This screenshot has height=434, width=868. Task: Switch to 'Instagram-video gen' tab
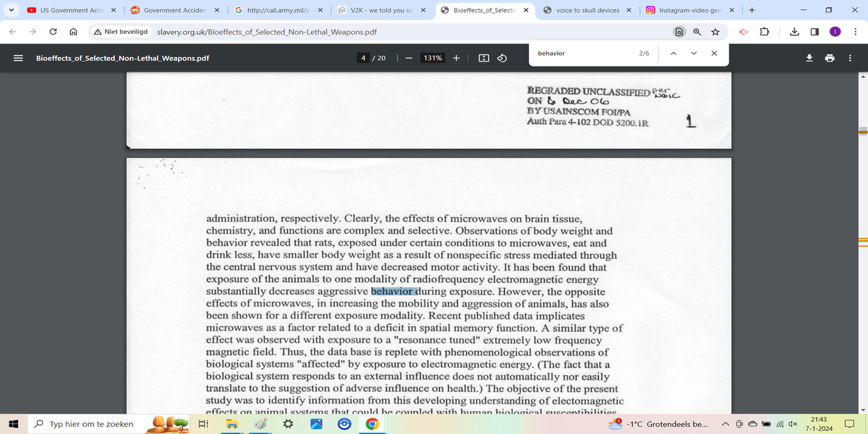click(692, 10)
